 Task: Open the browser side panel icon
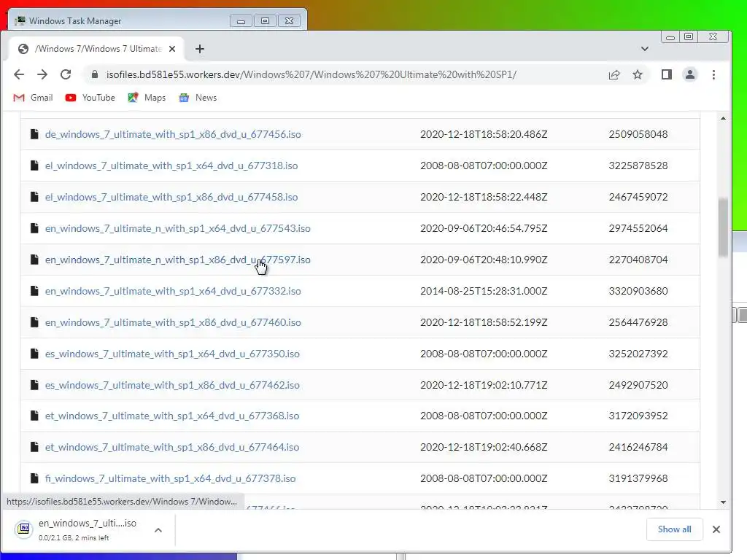pos(667,75)
